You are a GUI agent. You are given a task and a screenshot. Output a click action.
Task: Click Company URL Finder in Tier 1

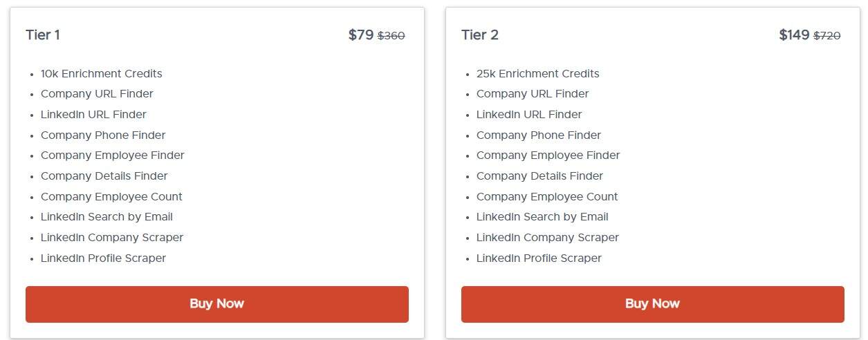[97, 94]
